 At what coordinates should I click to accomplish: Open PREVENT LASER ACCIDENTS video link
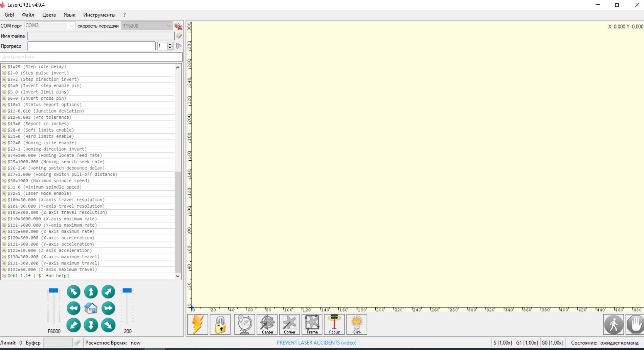[316, 343]
